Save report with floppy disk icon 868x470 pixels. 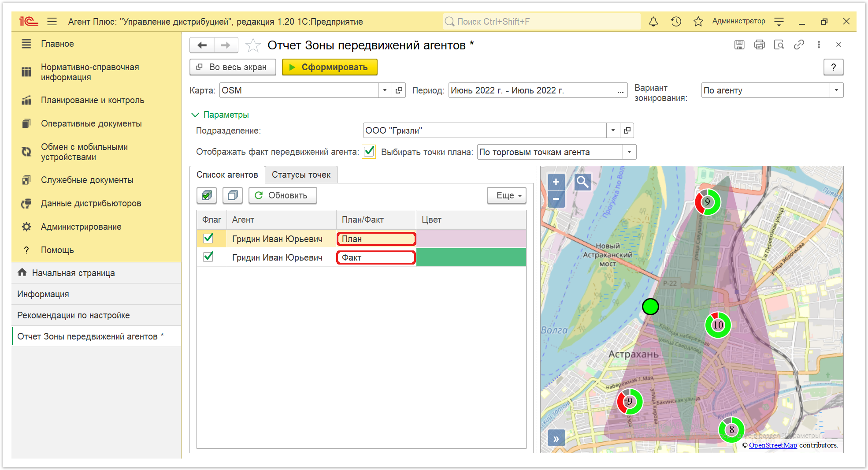pyautogui.click(x=739, y=45)
